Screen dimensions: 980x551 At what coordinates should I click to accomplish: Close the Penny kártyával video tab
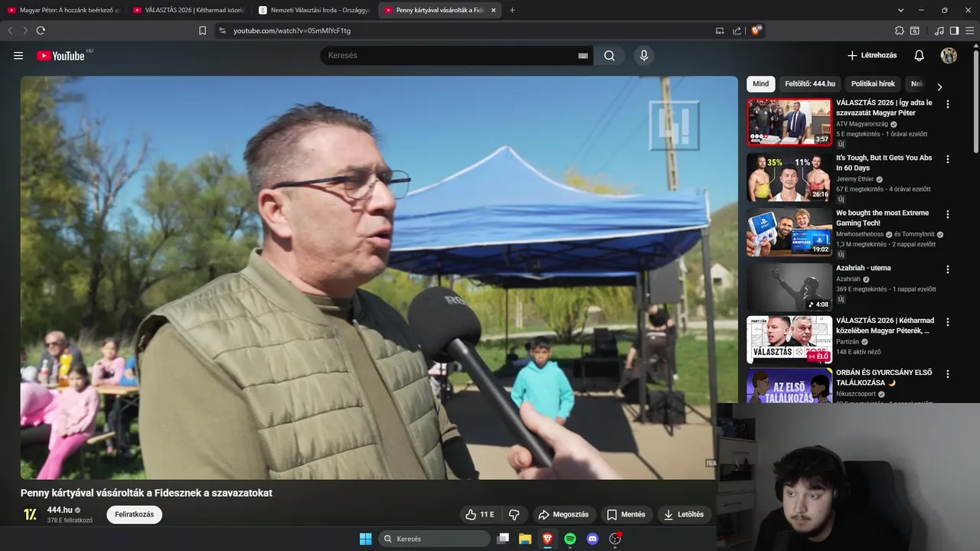(493, 10)
